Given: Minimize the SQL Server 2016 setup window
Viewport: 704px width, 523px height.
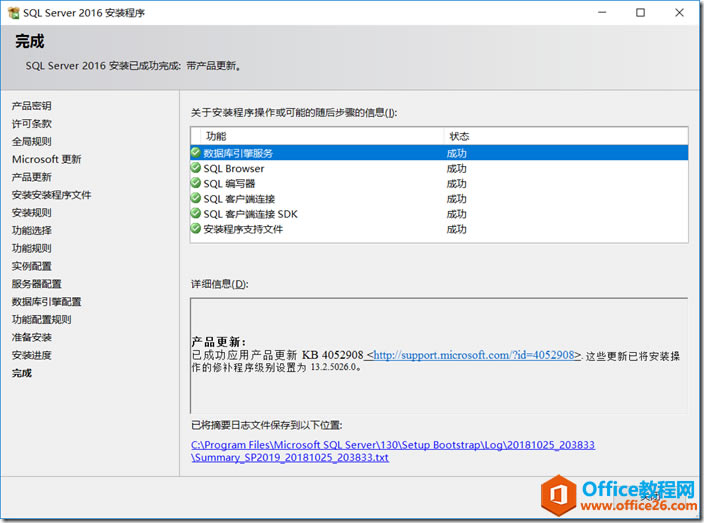Looking at the screenshot, I should coord(602,13).
